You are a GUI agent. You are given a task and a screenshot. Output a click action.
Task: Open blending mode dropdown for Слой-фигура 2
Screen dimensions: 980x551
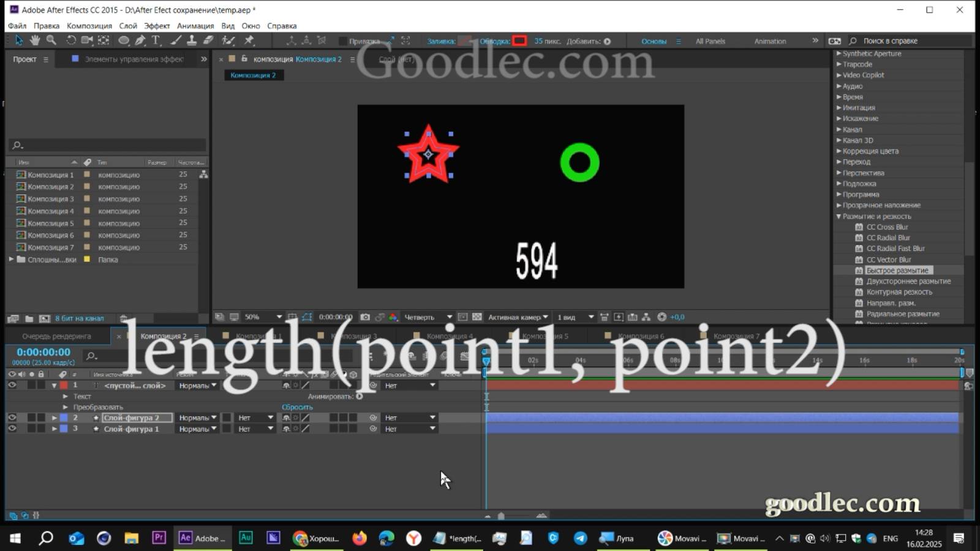[197, 418]
